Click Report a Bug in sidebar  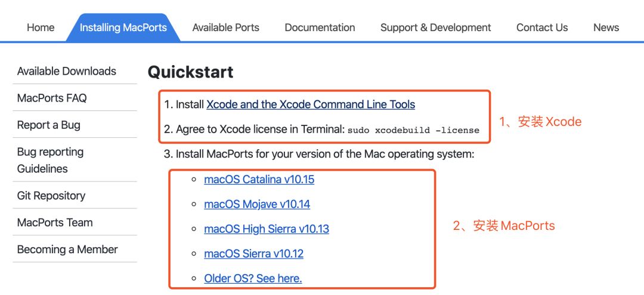click(48, 125)
